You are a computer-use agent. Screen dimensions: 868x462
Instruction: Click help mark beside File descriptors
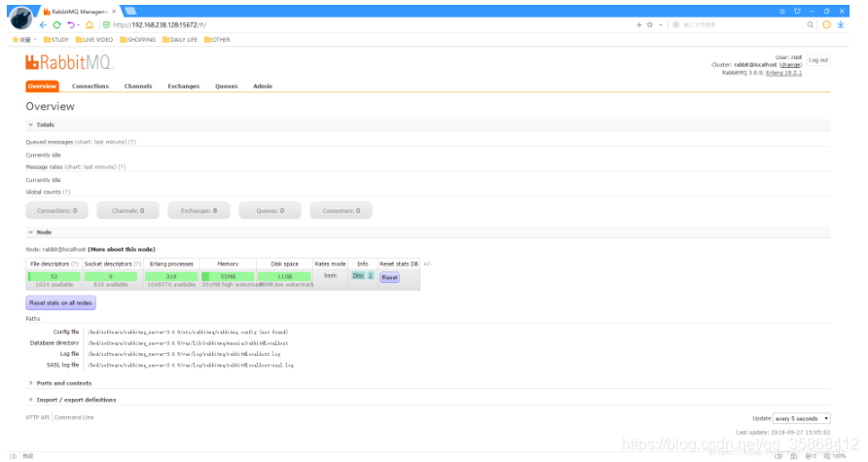pyautogui.click(x=75, y=264)
